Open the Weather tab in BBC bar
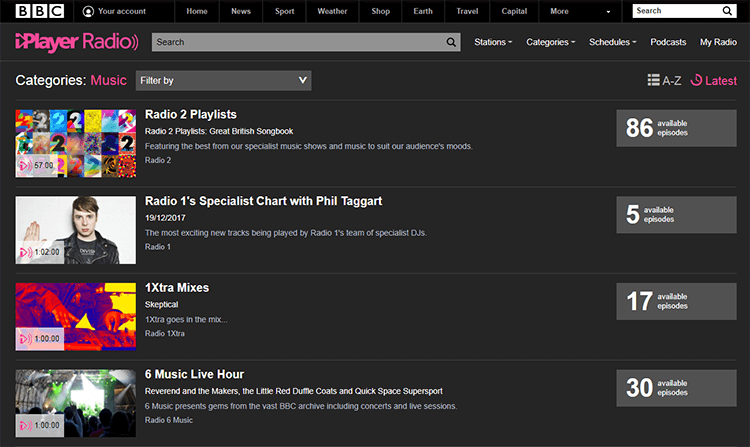This screenshot has width=750, height=447. coord(332,11)
